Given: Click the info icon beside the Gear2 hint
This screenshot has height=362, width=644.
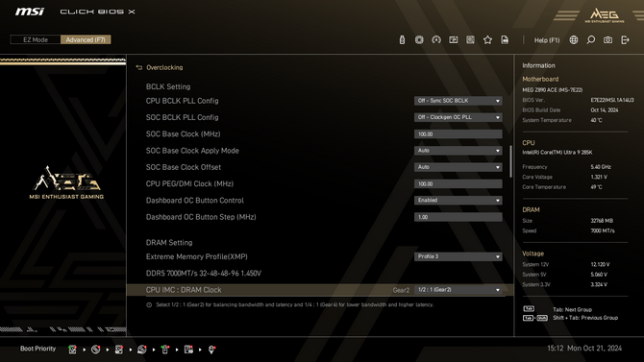Looking at the screenshot, I should [149, 305].
